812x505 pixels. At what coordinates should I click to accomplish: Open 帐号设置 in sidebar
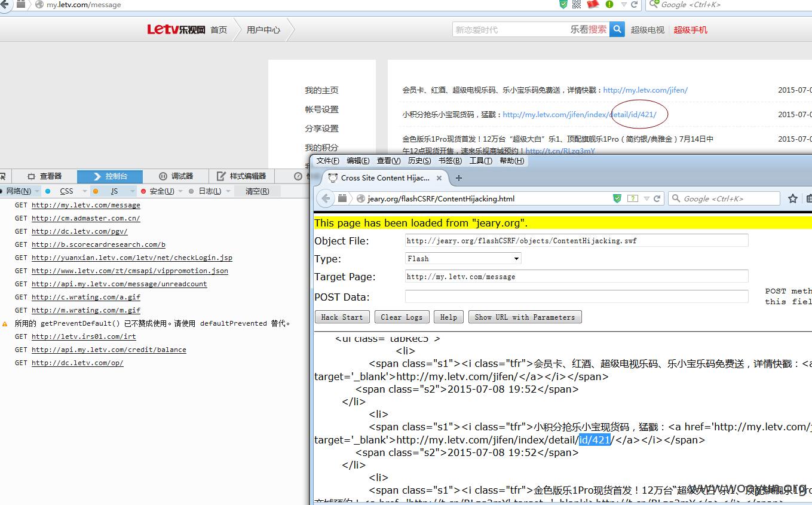click(x=321, y=109)
